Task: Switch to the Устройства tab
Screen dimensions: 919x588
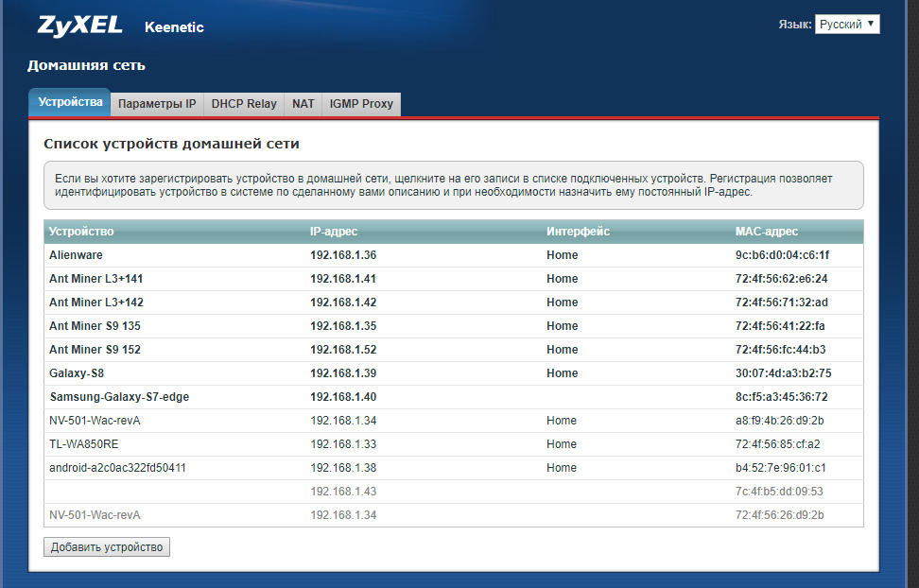Action: [70, 102]
